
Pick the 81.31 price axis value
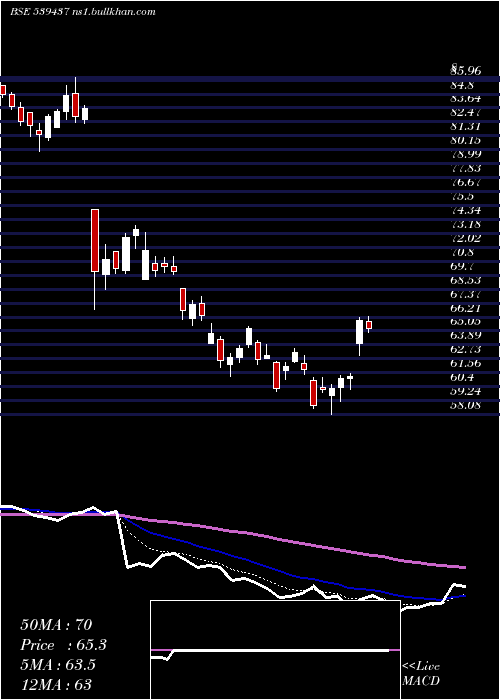(x=466, y=126)
